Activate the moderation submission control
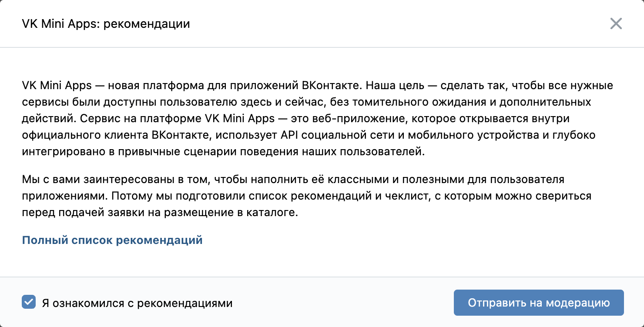The width and height of the screenshot is (644, 327). point(539,302)
